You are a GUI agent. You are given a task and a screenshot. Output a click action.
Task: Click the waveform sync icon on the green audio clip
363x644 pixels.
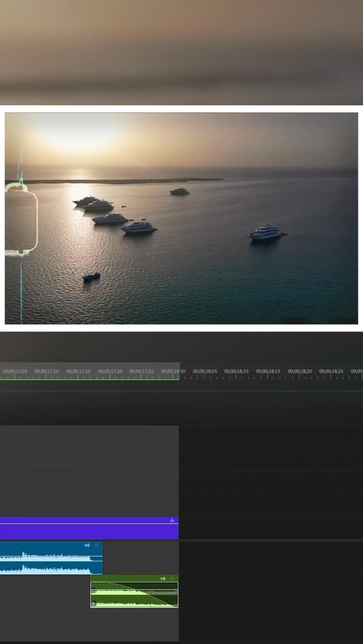point(163,578)
